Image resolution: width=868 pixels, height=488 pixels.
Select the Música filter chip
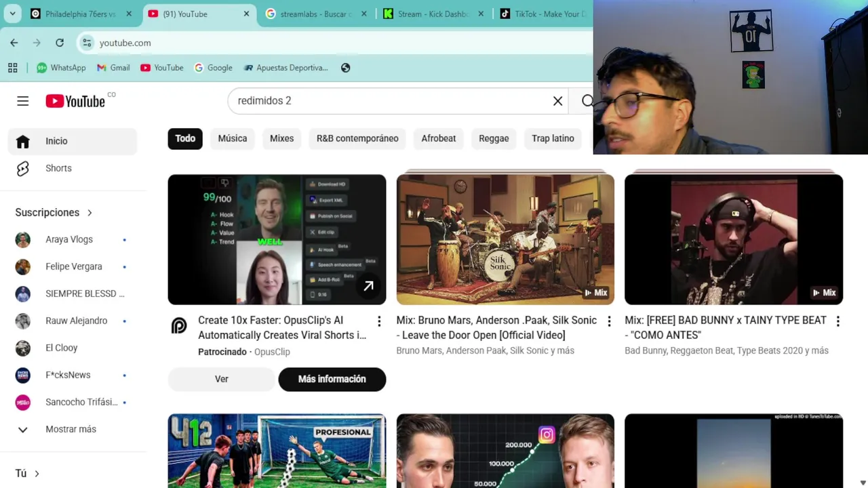(x=233, y=138)
